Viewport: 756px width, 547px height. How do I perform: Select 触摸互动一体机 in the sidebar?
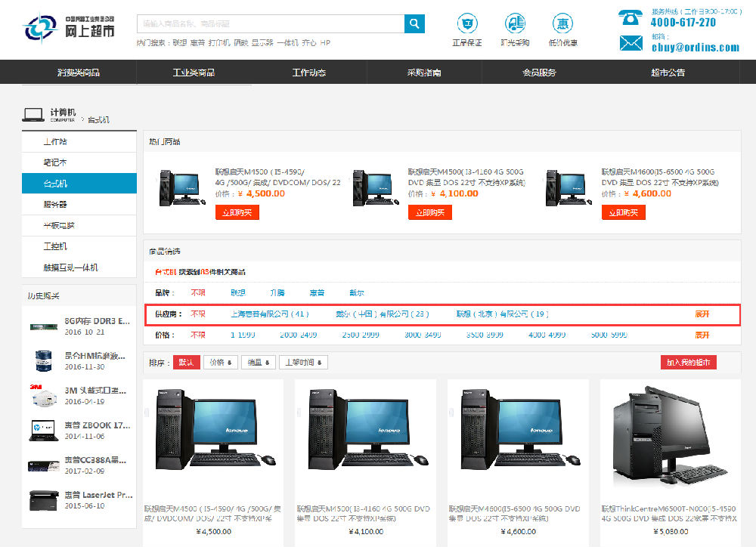[79, 267]
